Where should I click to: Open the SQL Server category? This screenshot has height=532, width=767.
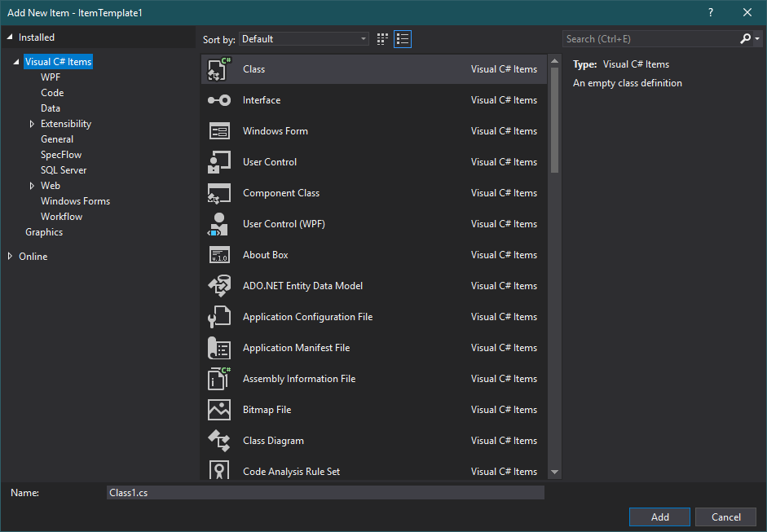[x=64, y=170]
